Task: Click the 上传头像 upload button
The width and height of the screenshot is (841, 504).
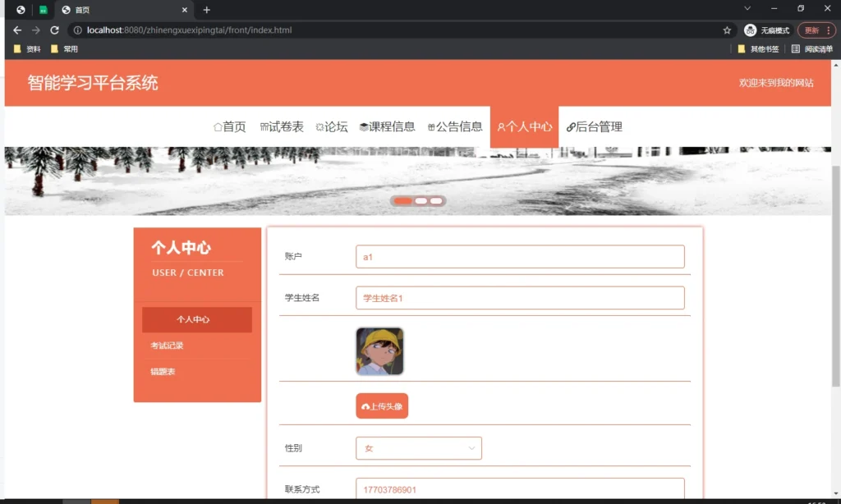Action: (382, 406)
